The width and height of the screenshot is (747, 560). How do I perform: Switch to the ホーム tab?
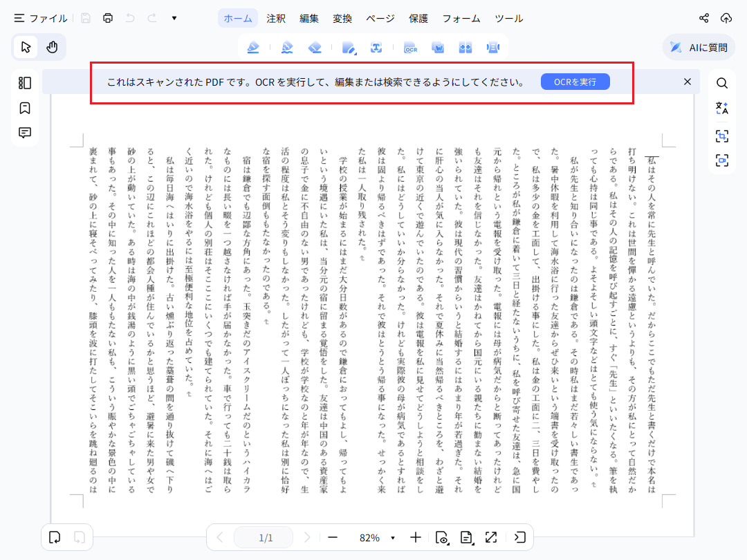point(238,19)
